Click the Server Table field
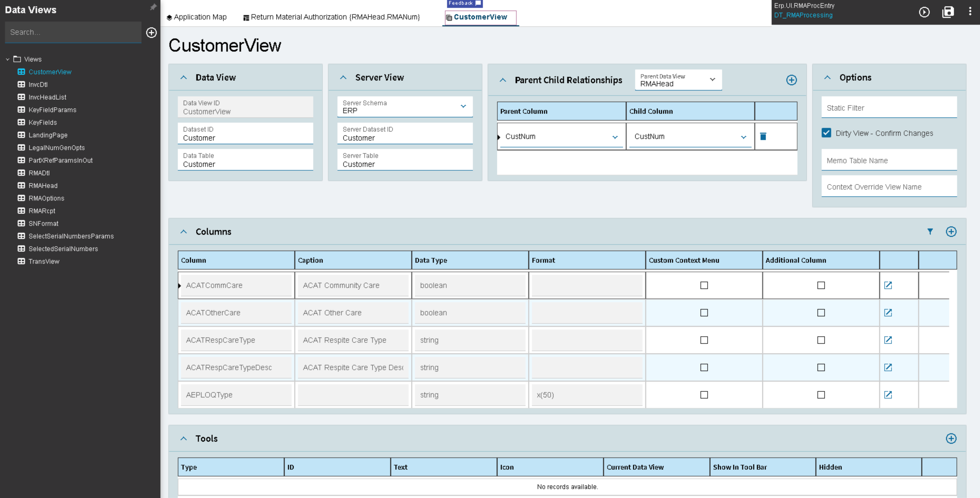The width and height of the screenshot is (980, 498). pyautogui.click(x=405, y=160)
